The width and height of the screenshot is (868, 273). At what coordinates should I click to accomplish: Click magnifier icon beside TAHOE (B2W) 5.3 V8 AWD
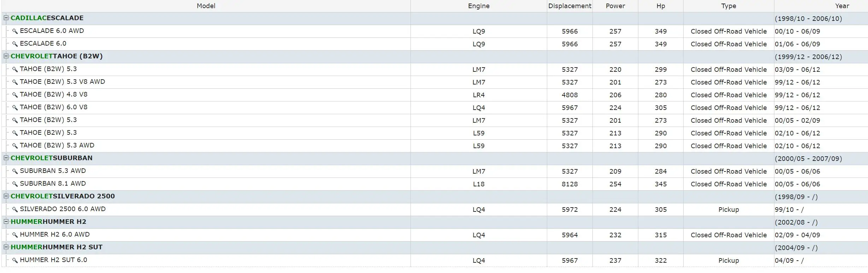pos(15,82)
